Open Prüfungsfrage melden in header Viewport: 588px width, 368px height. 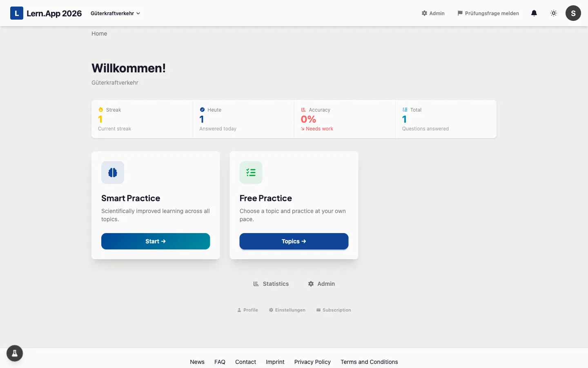pos(488,13)
